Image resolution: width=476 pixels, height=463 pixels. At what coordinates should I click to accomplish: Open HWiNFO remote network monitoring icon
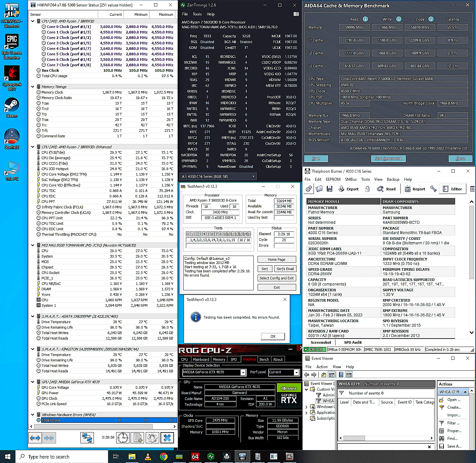(x=87, y=438)
